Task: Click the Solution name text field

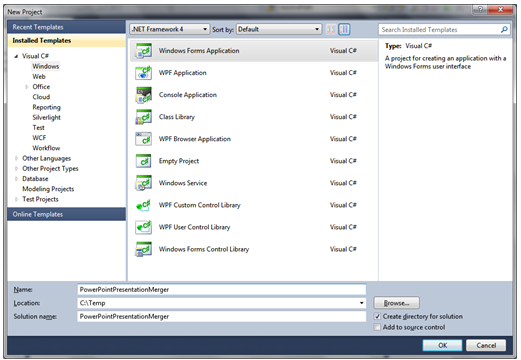Action: [222, 316]
